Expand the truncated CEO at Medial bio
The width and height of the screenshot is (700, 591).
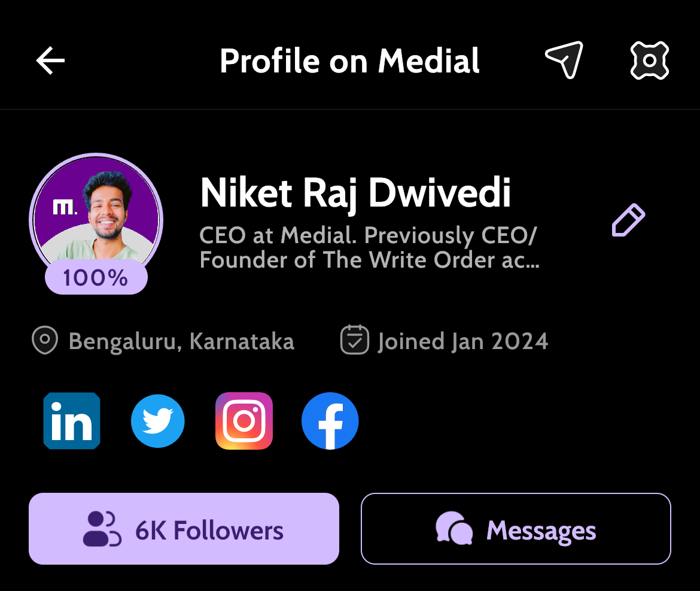[370, 247]
